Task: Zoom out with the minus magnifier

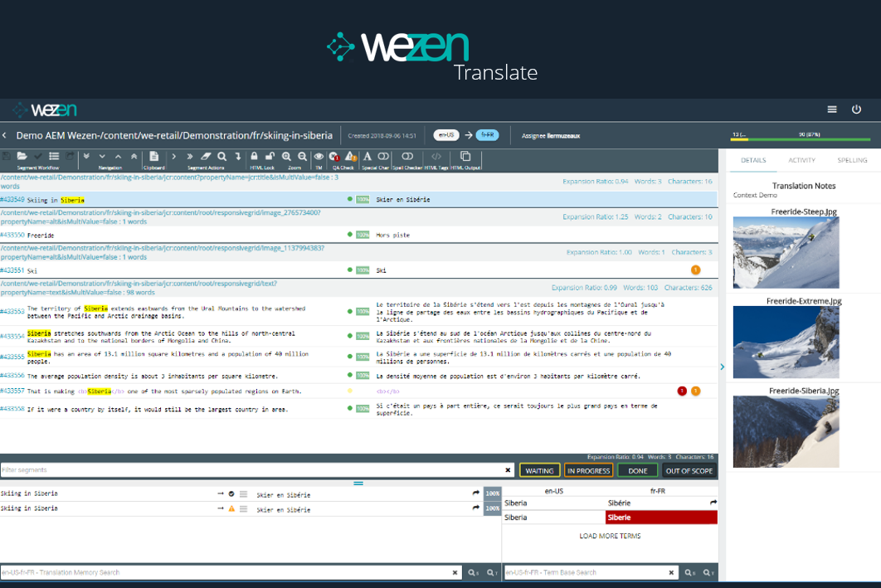Action: point(302,156)
